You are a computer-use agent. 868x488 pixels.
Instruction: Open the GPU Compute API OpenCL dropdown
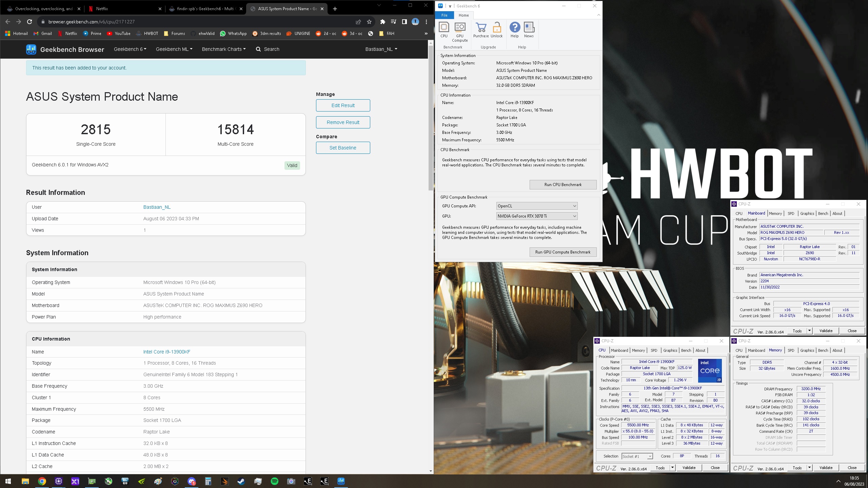click(x=537, y=206)
